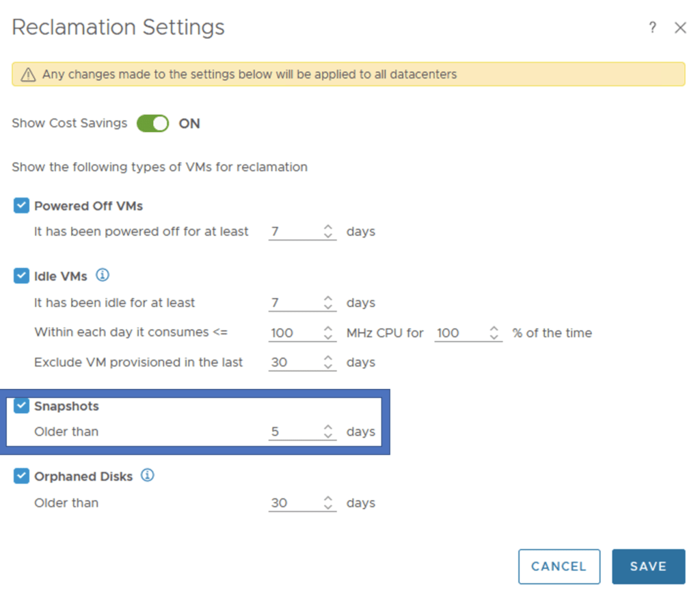Uncheck the Powered Off VMs checkbox
This screenshot has width=700, height=597.
[22, 206]
